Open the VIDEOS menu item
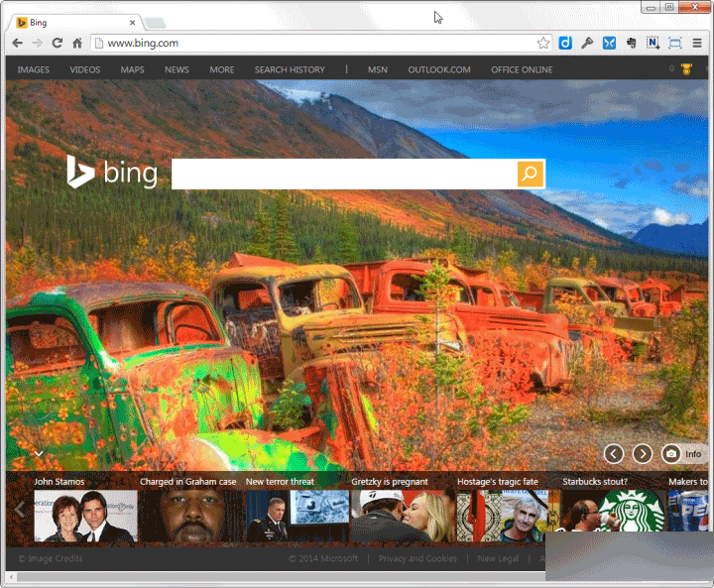 click(x=84, y=69)
